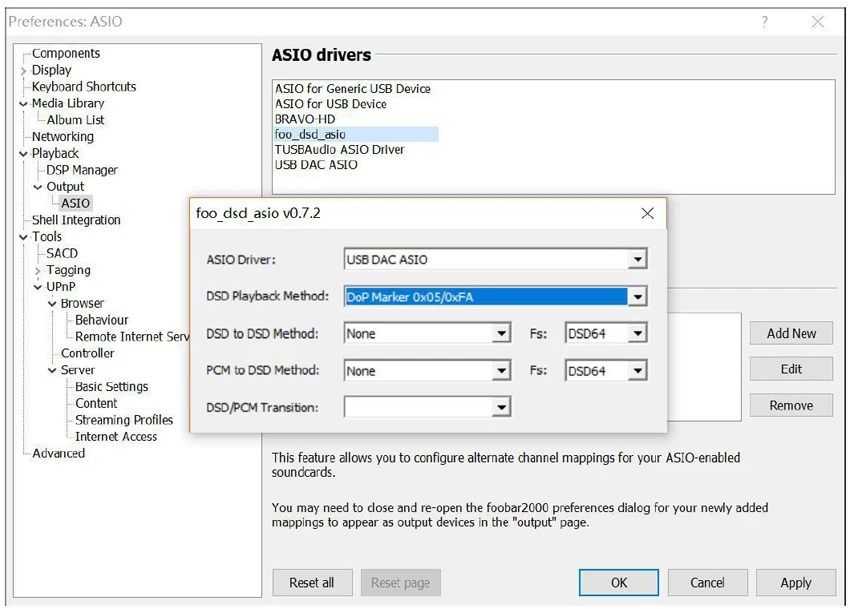Select Content under Server

[96, 403]
